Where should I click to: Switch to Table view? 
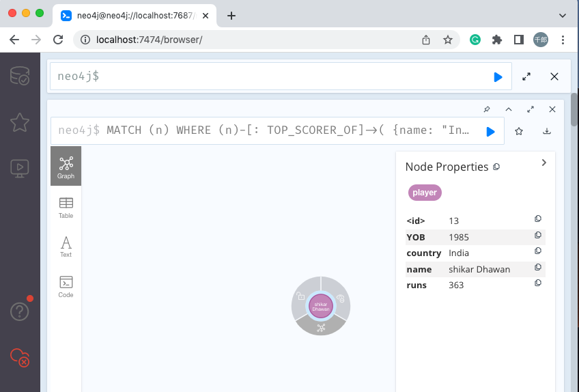tap(66, 208)
